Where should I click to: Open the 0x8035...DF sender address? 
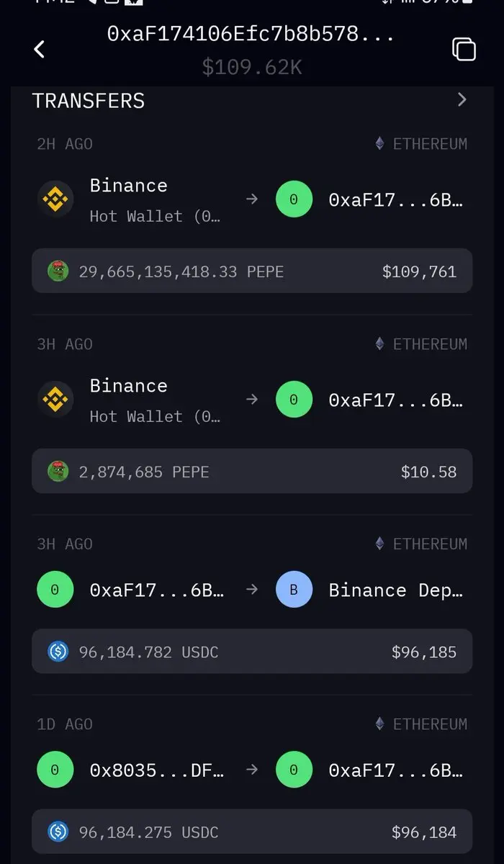156,770
